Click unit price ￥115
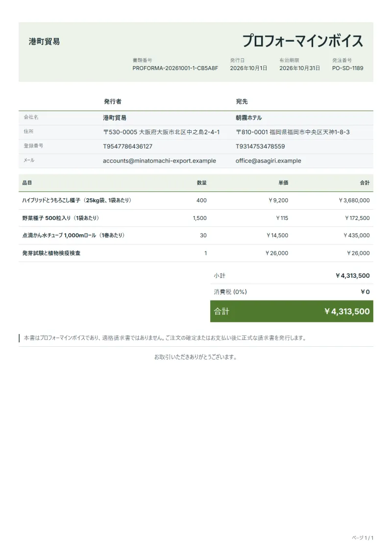 pos(282,218)
